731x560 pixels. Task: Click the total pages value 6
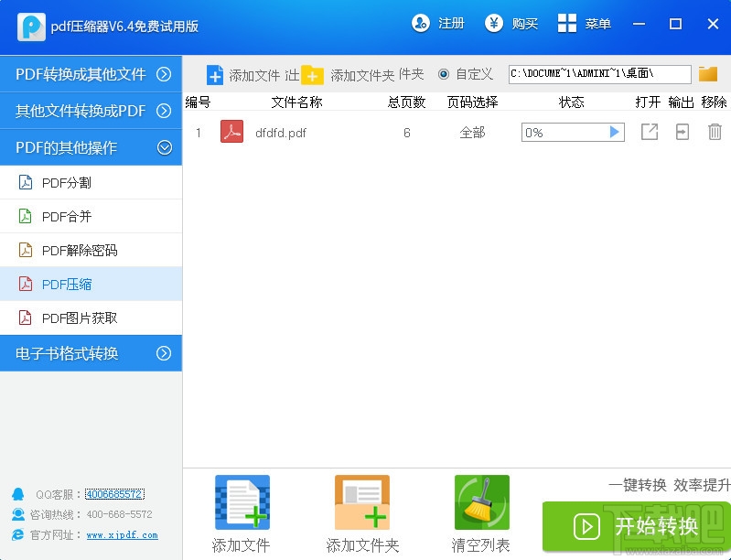click(407, 133)
